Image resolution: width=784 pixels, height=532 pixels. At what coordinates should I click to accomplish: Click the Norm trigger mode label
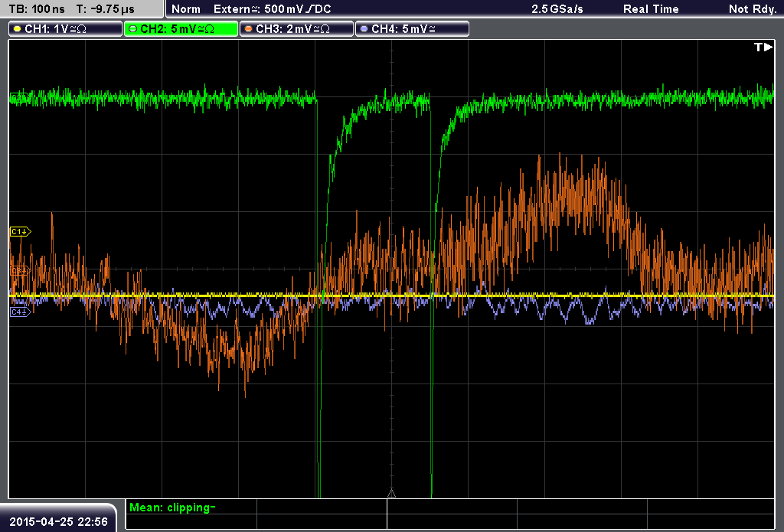[186, 9]
